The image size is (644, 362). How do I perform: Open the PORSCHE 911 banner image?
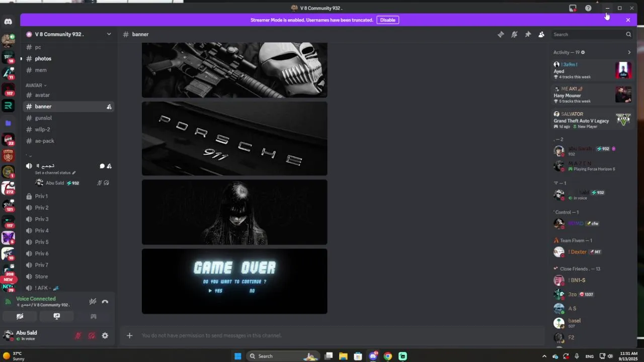point(234,139)
